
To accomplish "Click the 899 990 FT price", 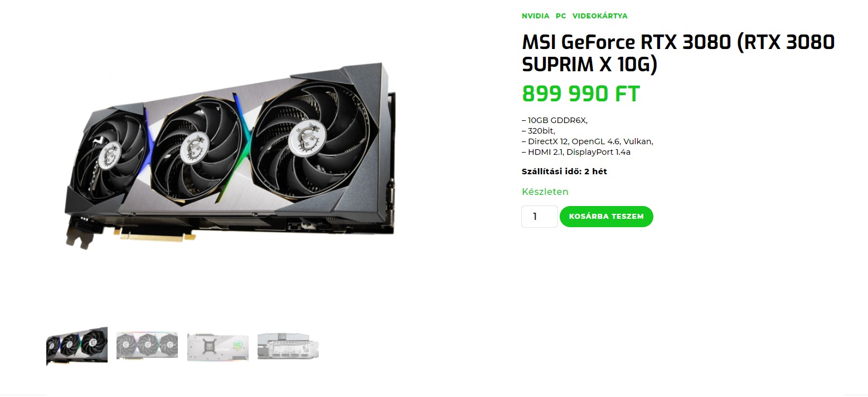I will click(581, 94).
